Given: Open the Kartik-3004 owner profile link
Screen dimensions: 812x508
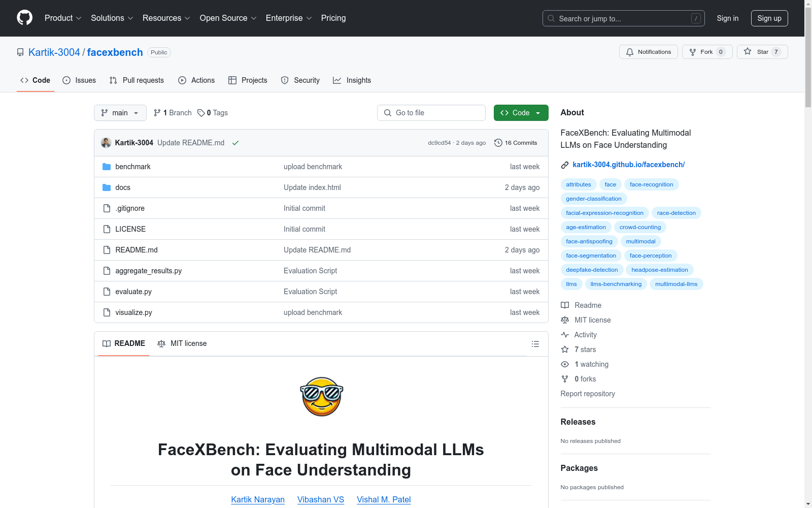Looking at the screenshot, I should tap(54, 52).
